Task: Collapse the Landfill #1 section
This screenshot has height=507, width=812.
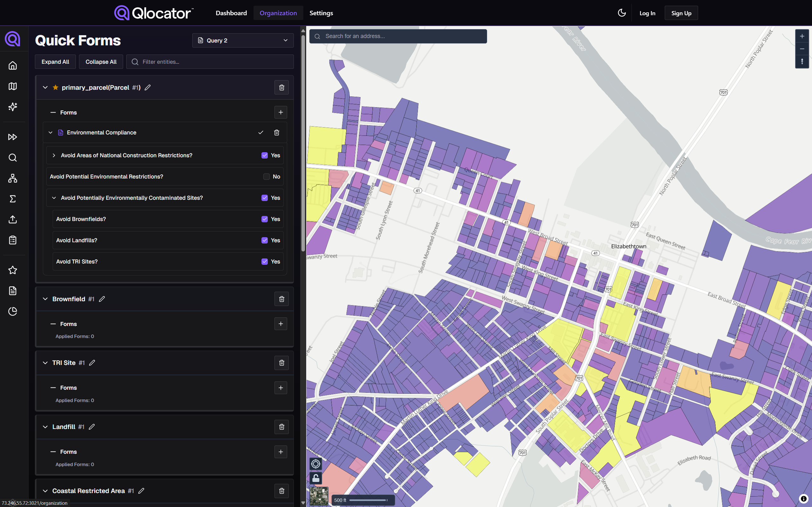Action: click(45, 427)
